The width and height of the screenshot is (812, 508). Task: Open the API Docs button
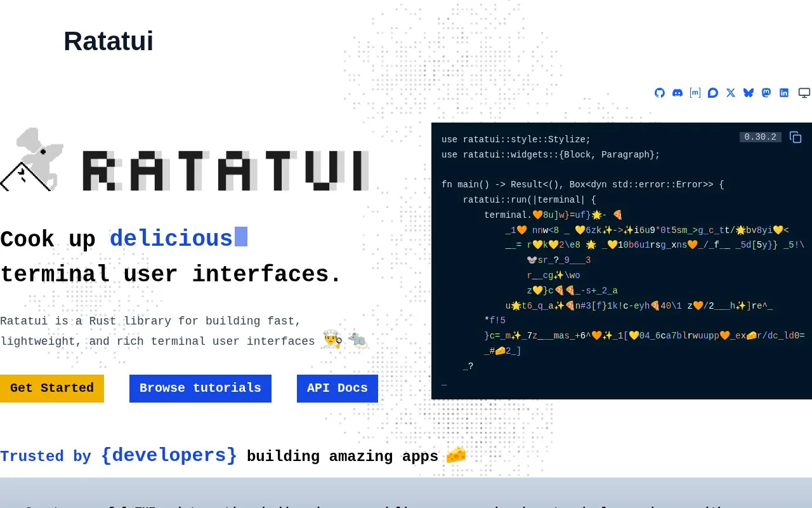point(337,389)
